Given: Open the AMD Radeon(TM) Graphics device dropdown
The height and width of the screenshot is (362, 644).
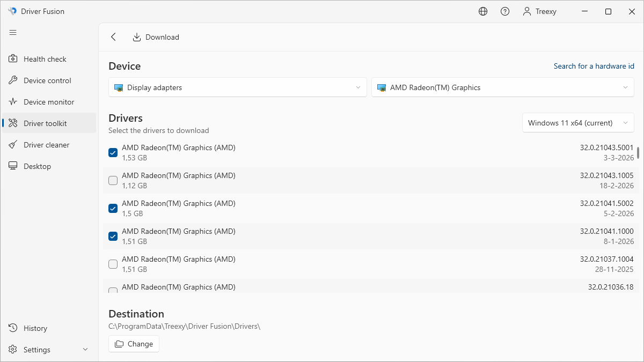Looking at the screenshot, I should 502,87.
